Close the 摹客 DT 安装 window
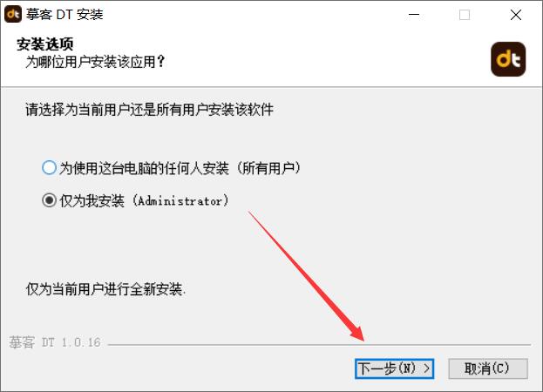This screenshot has height=392, width=543. tap(516, 15)
